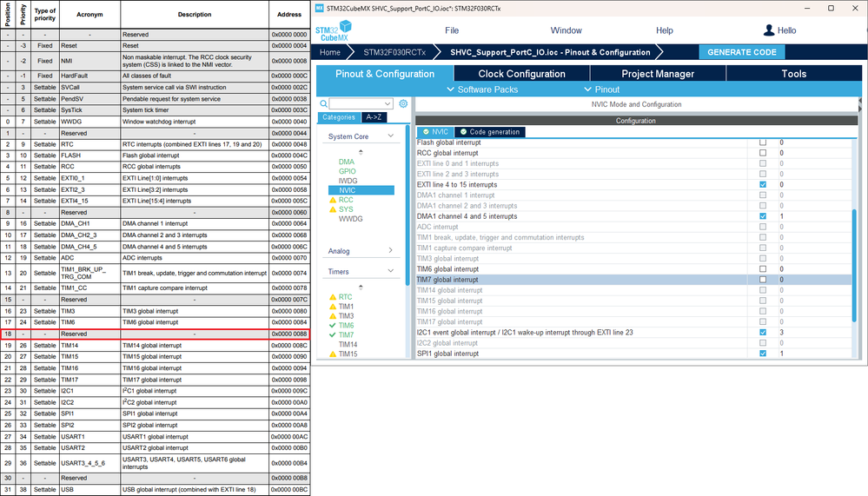Click the Code generation tab status icon
868x496 pixels.
[x=463, y=132]
